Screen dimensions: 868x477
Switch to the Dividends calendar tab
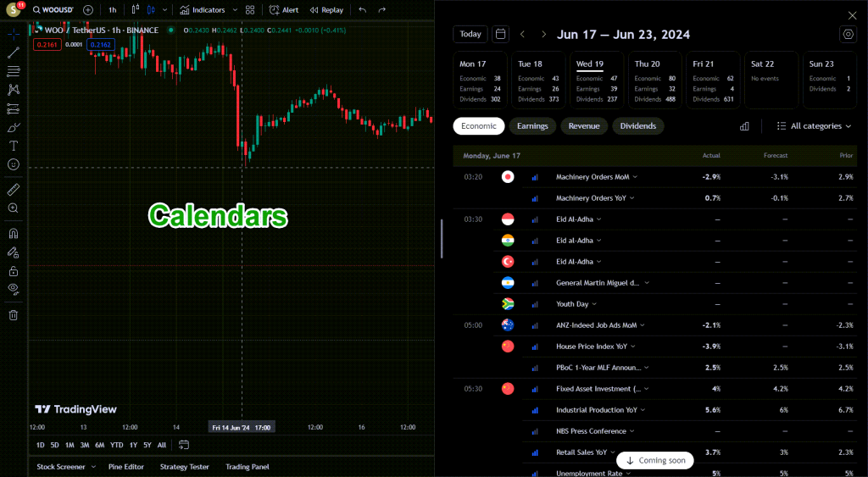coord(637,126)
